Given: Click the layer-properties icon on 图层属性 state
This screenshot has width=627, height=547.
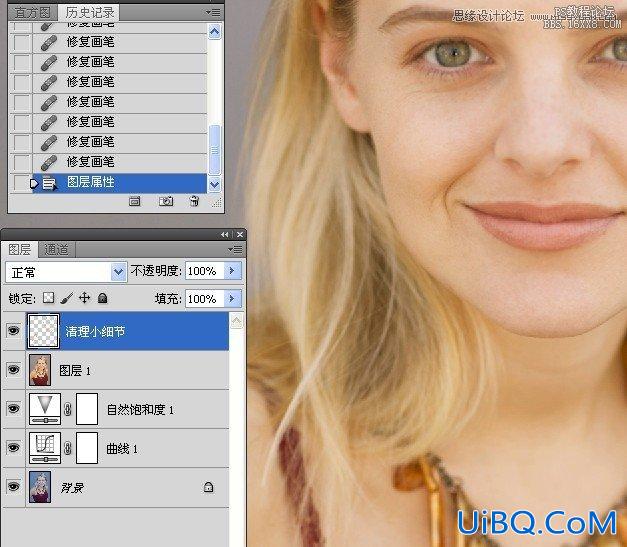Looking at the screenshot, I should pyautogui.click(x=49, y=184).
